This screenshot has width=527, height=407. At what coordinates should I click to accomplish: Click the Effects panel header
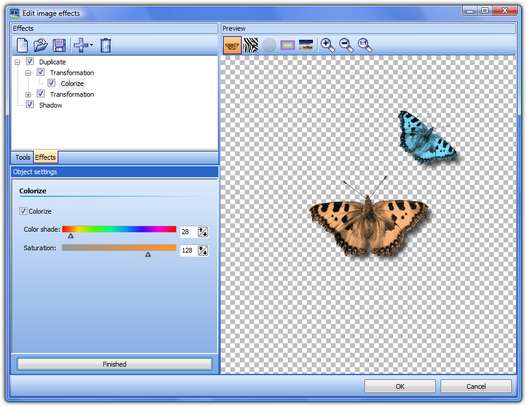click(114, 28)
